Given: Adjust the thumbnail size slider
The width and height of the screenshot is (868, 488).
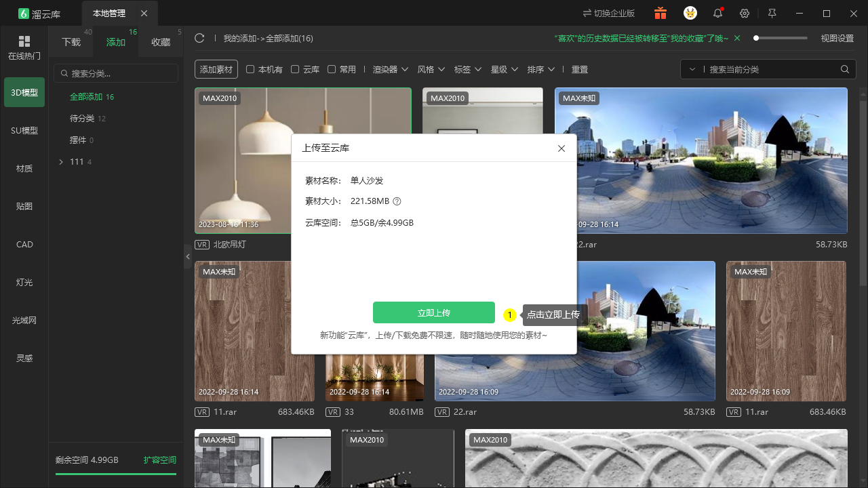Looking at the screenshot, I should pos(781,39).
